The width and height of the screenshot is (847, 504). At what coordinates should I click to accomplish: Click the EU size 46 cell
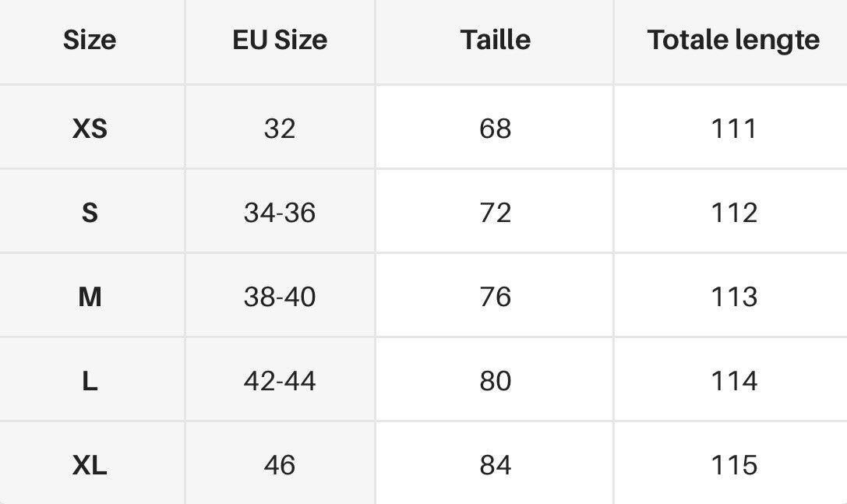coord(280,464)
